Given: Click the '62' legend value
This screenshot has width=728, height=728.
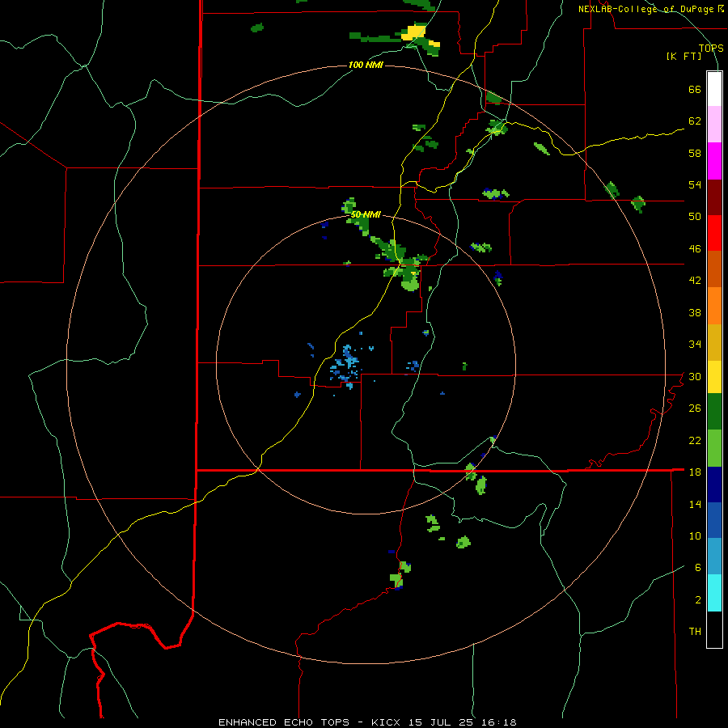Looking at the screenshot, I should (695, 121).
